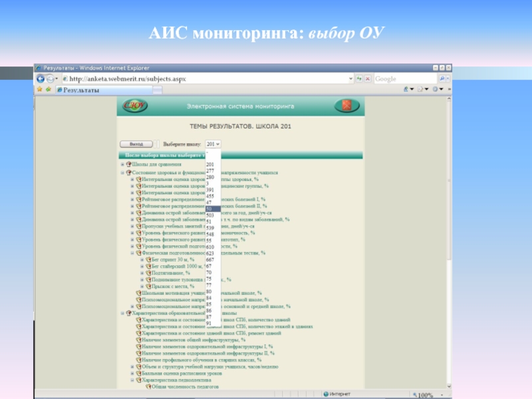Open Общая численность педагогов item
532x399 pixels.
(185, 387)
